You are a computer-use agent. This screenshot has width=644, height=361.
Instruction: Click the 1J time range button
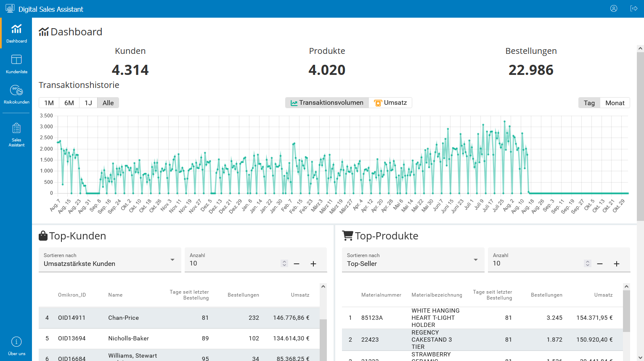tap(88, 103)
